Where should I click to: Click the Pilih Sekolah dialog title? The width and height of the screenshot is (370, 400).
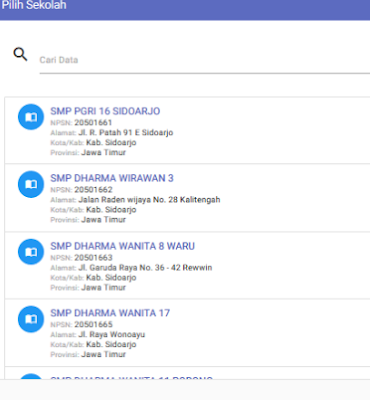click(x=34, y=5)
